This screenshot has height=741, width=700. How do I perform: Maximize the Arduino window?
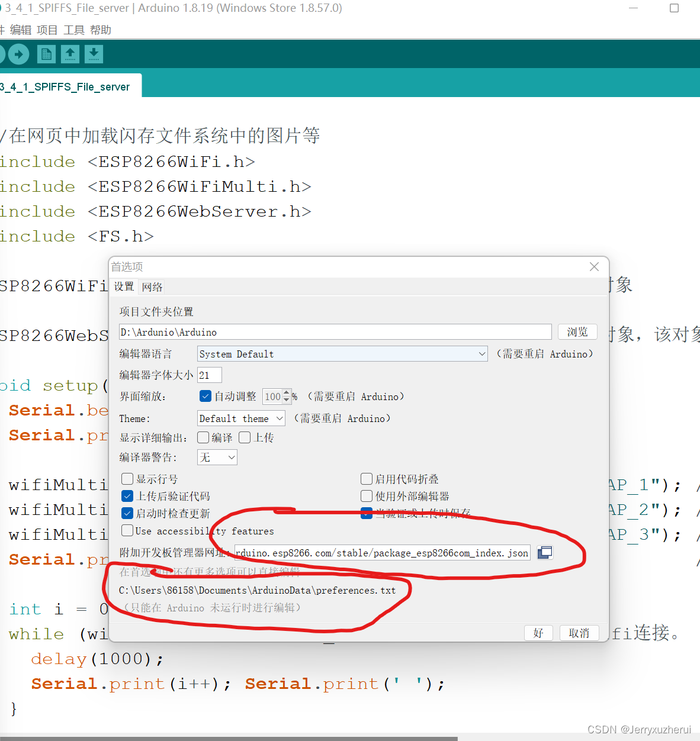pyautogui.click(x=674, y=8)
